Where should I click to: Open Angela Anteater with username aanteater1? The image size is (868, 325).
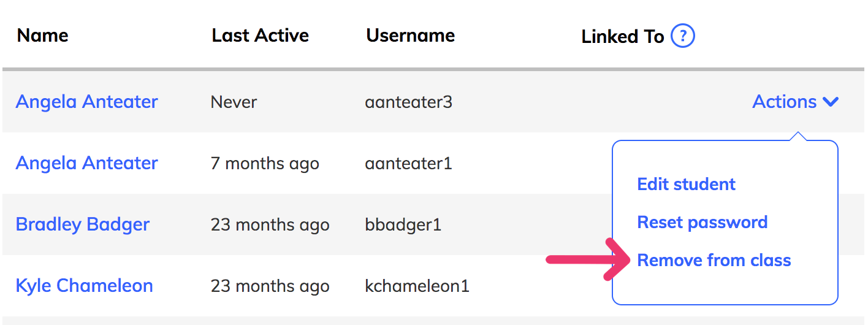coord(87,162)
